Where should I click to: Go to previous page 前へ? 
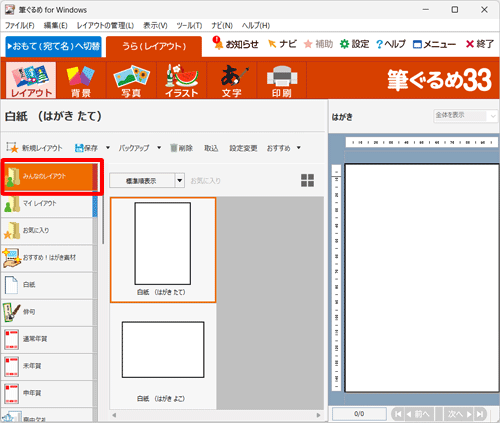(x=419, y=414)
